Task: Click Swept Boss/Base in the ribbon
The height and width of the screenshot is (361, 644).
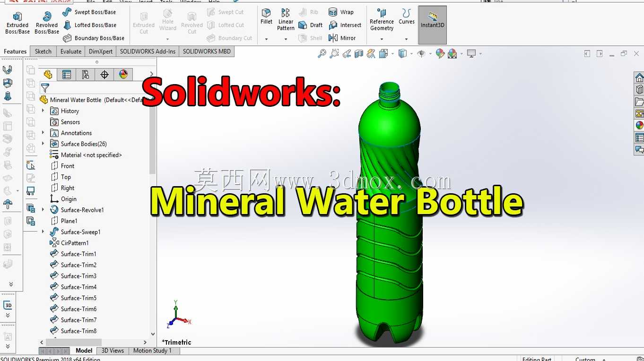Action: [89, 12]
